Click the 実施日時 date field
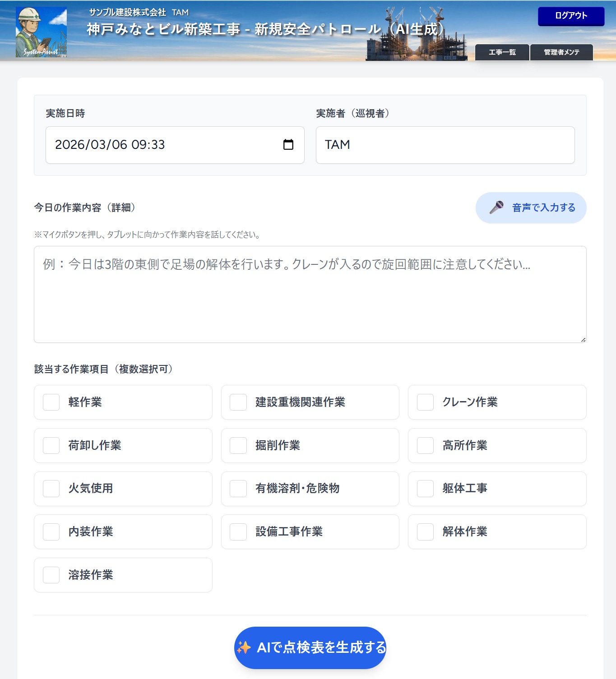This screenshot has width=616, height=679. coord(162,145)
